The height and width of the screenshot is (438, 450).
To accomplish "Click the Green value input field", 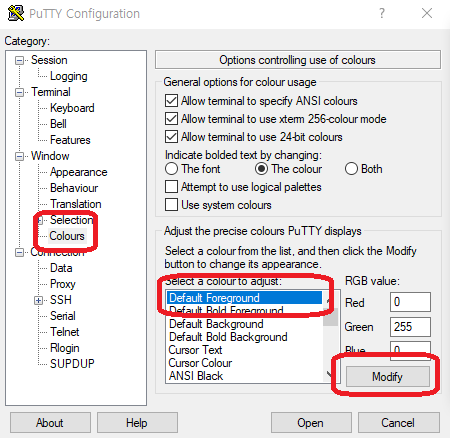I will point(410,327).
